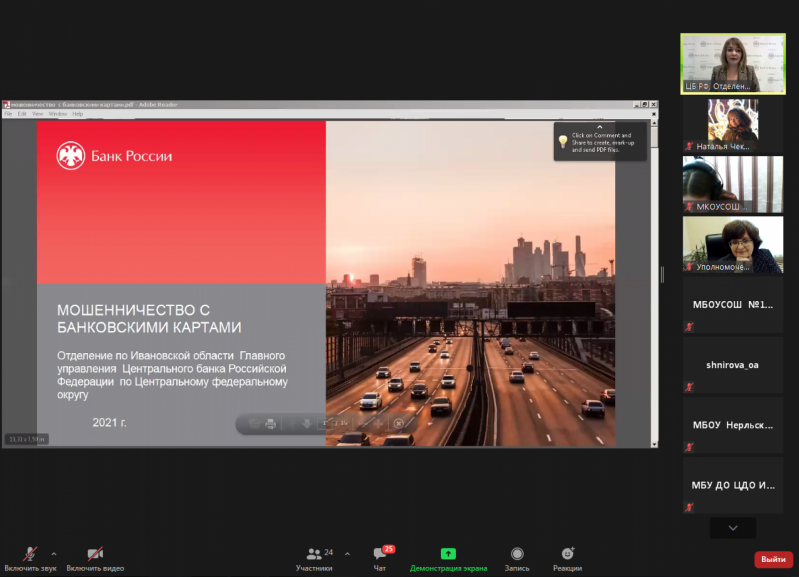
Task: Click the green Демонстрация экрана share icon
Action: point(448,553)
